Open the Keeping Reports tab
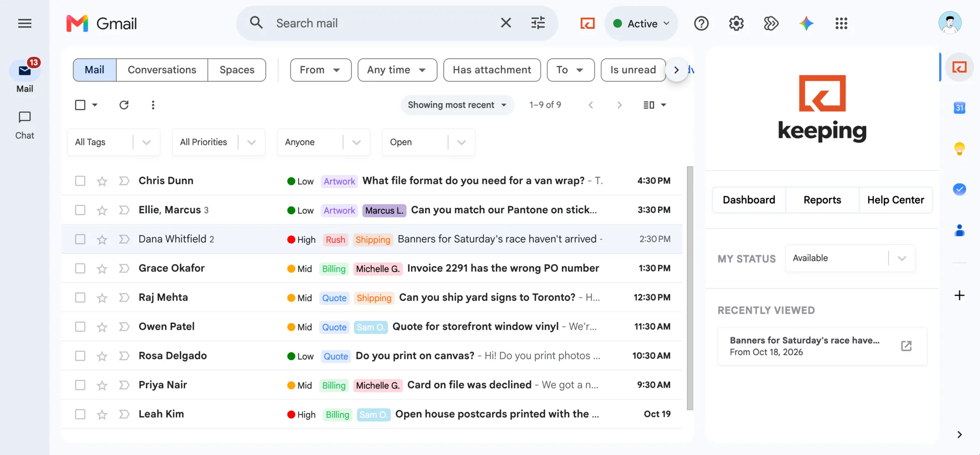Viewport: 980px width, 455px height. tap(822, 200)
